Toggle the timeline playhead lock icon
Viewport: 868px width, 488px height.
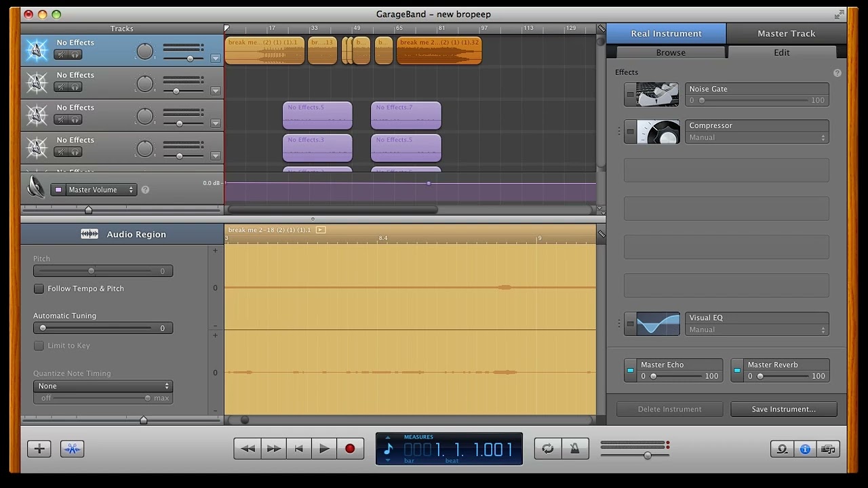coord(601,28)
